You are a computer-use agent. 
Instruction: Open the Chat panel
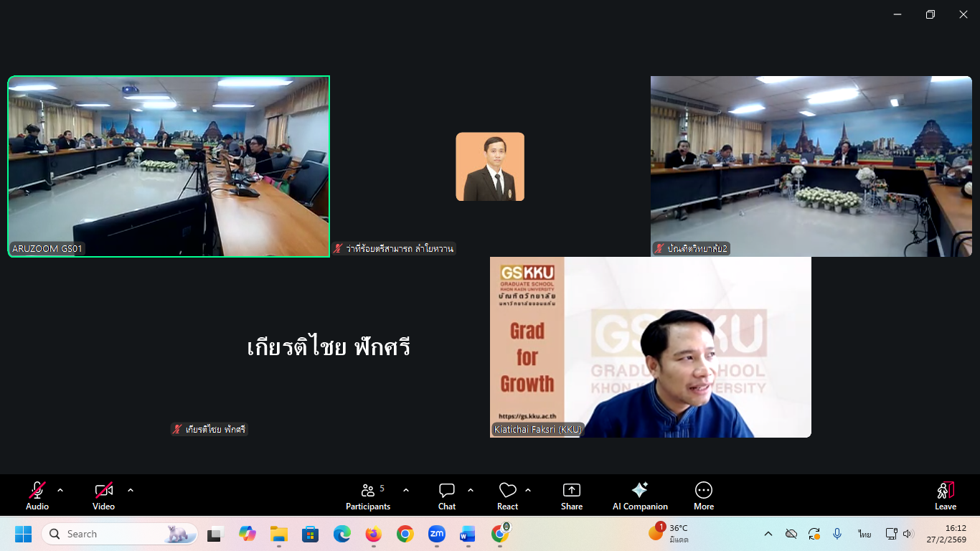pos(447,495)
